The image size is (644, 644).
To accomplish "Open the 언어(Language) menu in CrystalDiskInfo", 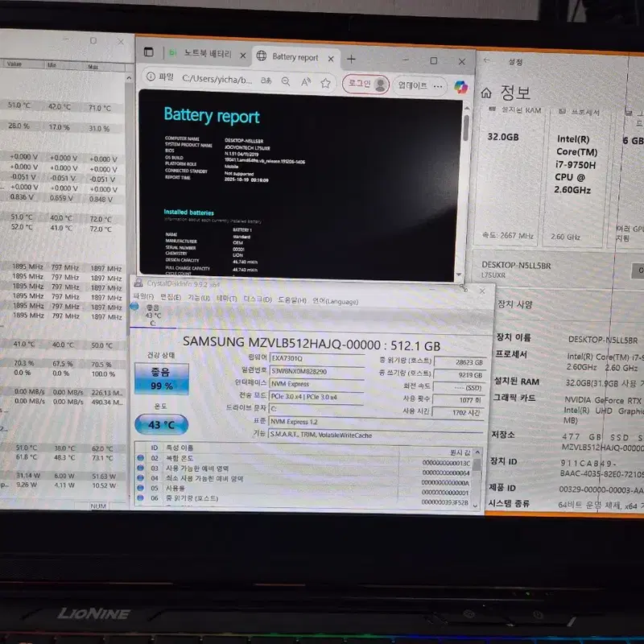I will pos(335,301).
